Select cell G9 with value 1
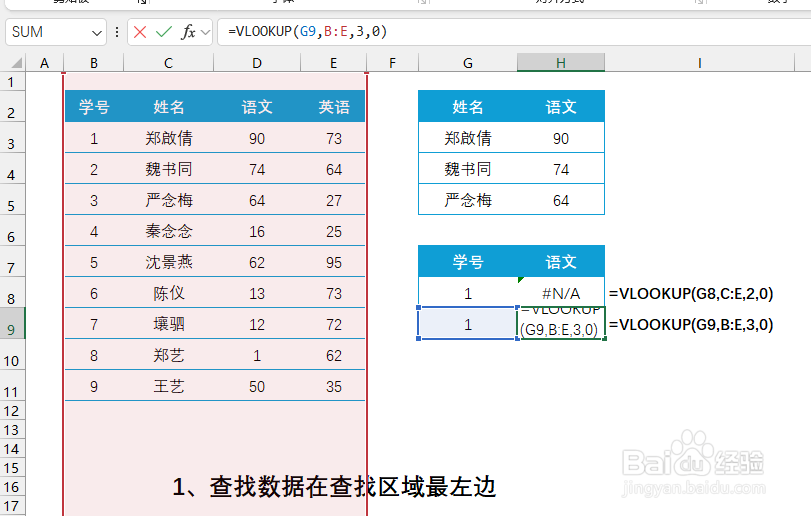This screenshot has width=811, height=516. coord(468,324)
